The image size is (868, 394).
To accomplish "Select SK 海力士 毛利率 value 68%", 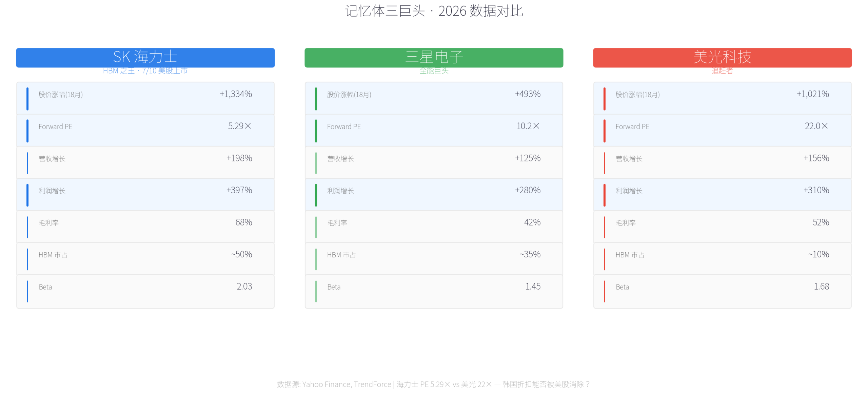I will (x=244, y=222).
